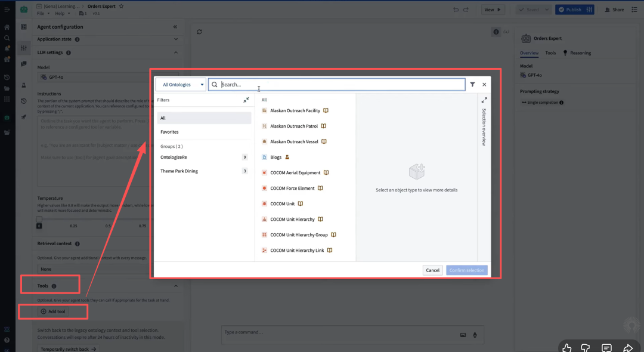This screenshot has width=644, height=352.
Task: Select COCOM Unit Hierarchy Link object type
Action: pos(297,251)
